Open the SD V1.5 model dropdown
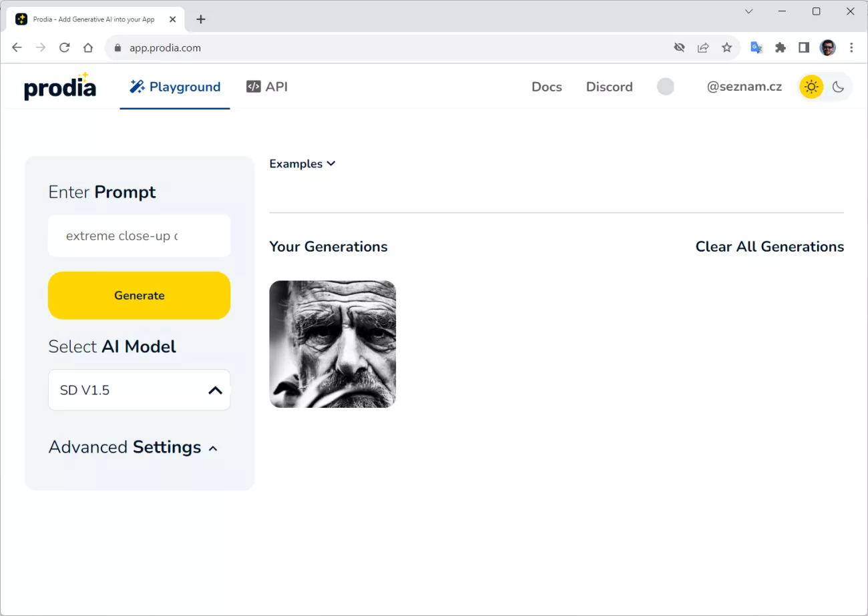The height and width of the screenshot is (616, 868). point(139,390)
